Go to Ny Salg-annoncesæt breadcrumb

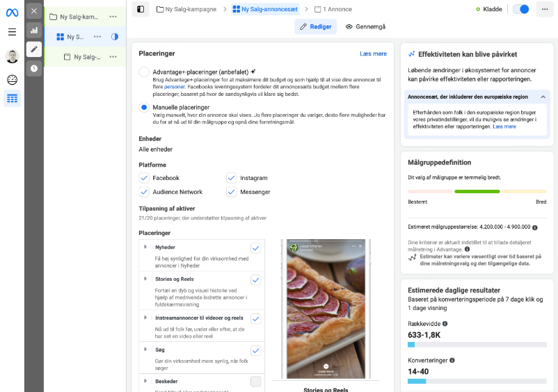pyautogui.click(x=265, y=9)
